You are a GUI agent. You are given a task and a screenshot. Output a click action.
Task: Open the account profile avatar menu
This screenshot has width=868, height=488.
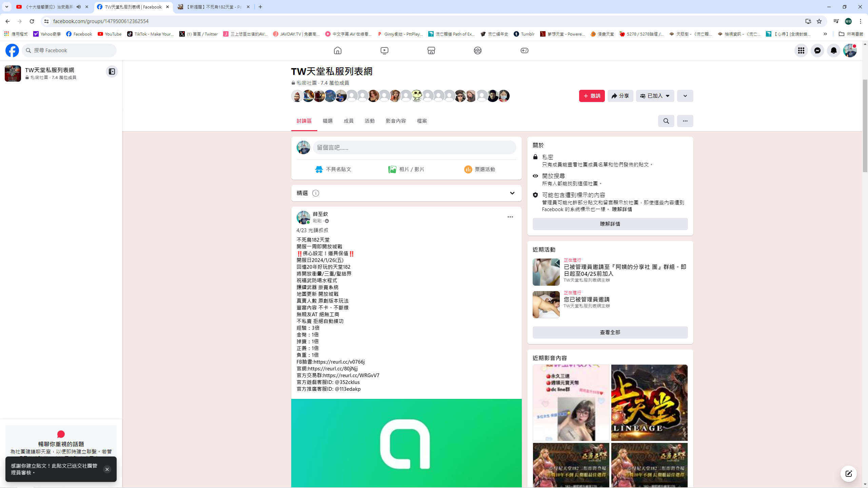click(x=850, y=50)
